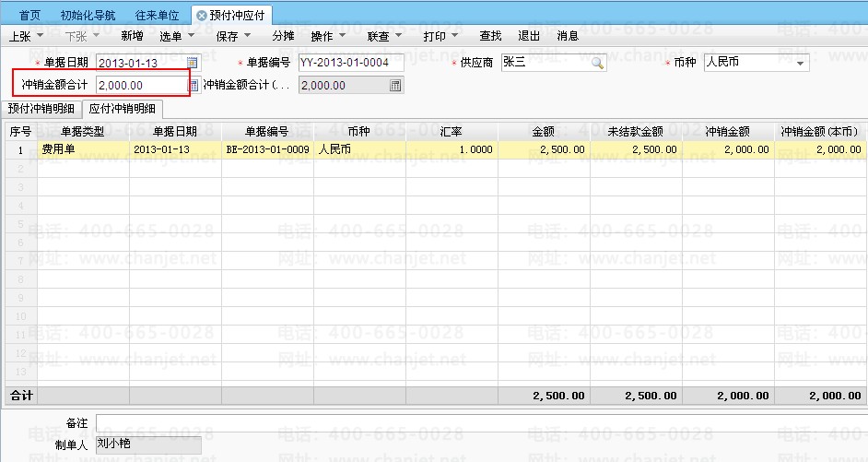
Task: Click the 冲销金额(本币) column header
Action: pyautogui.click(x=820, y=132)
